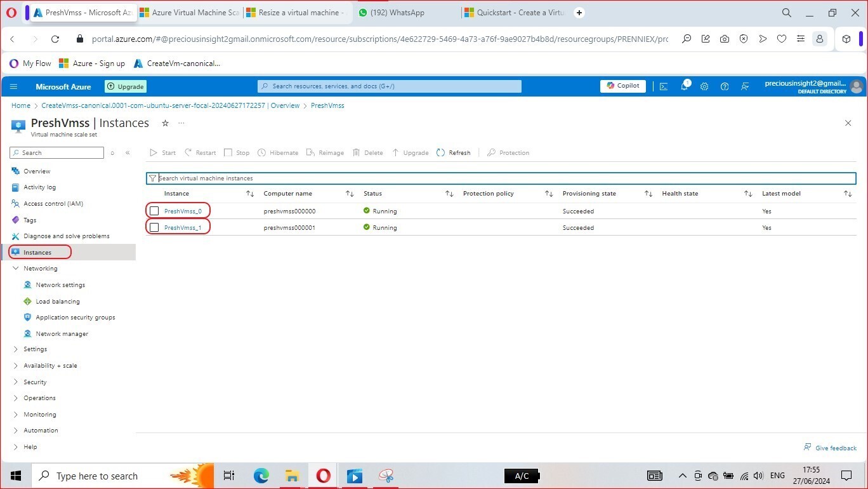Viewport: 868px width, 489px height.
Task: Launch Microsoft Edge from taskbar
Action: [x=261, y=476]
